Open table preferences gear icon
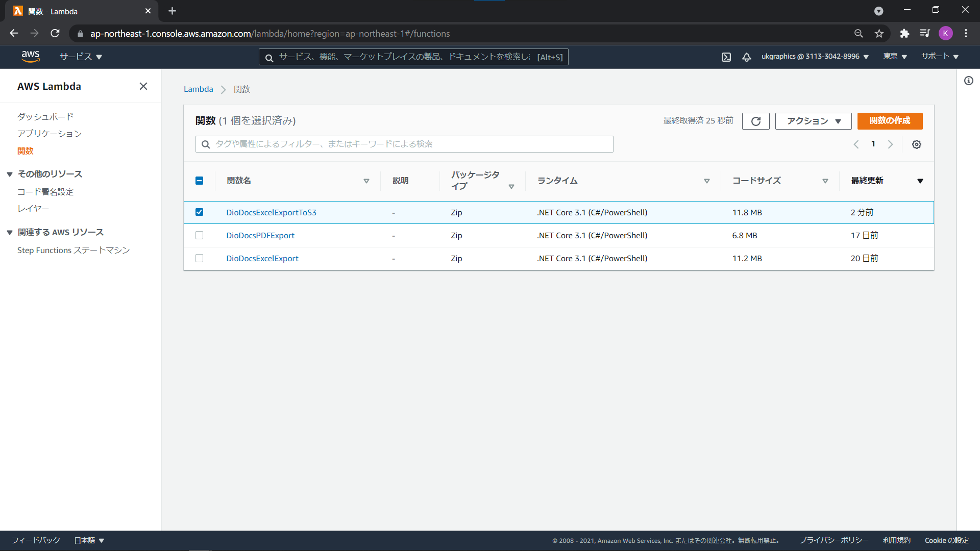980x551 pixels. (917, 144)
